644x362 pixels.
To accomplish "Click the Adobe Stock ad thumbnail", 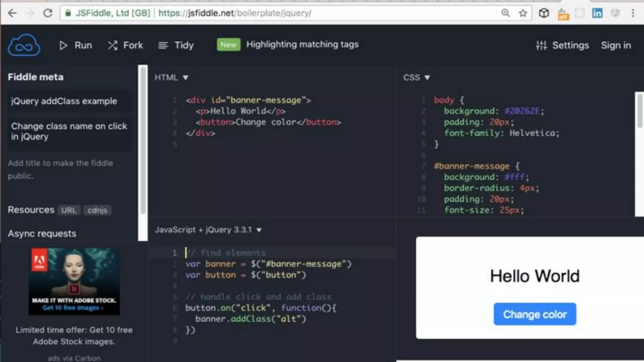I will [74, 281].
